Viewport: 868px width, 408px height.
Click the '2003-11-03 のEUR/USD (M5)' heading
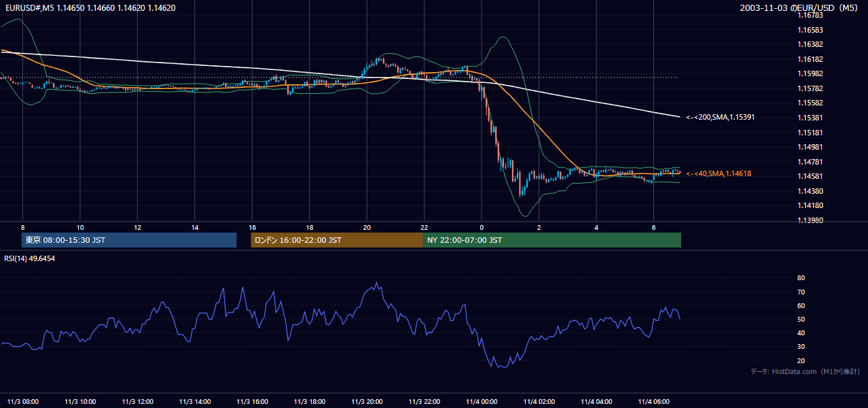pyautogui.click(x=799, y=8)
